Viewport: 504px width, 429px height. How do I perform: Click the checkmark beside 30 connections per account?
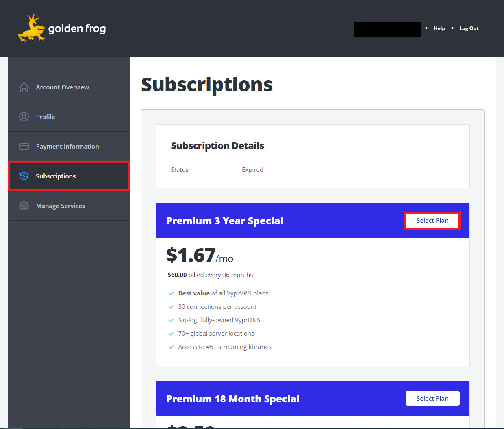click(171, 306)
